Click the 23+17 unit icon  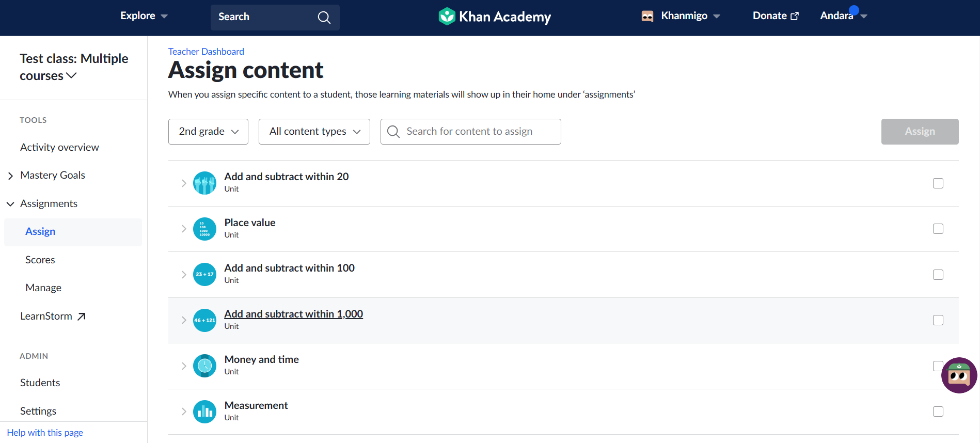click(x=204, y=275)
